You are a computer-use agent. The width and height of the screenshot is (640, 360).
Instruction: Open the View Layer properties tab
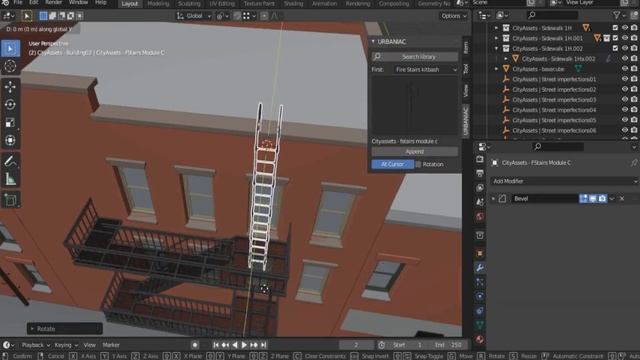(480, 188)
